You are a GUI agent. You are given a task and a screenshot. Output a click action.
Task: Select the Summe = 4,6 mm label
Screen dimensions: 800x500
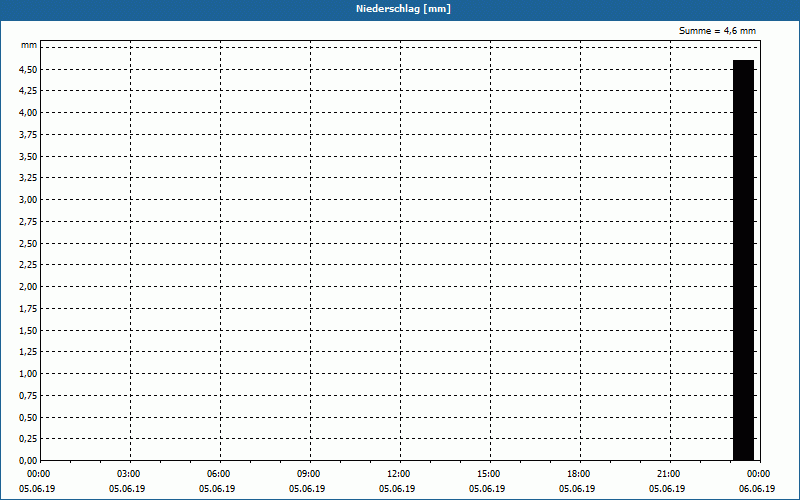717,31
